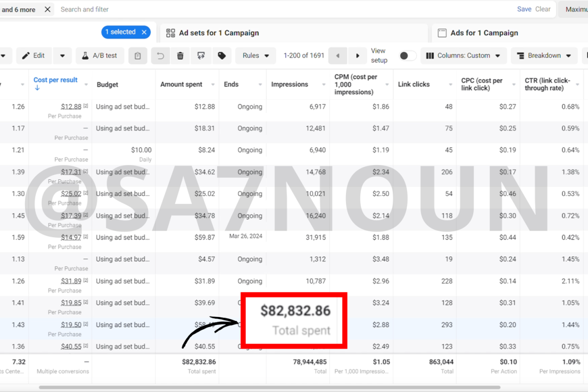
Task: Click cost per result $25.02
Action: pyautogui.click(x=71, y=194)
